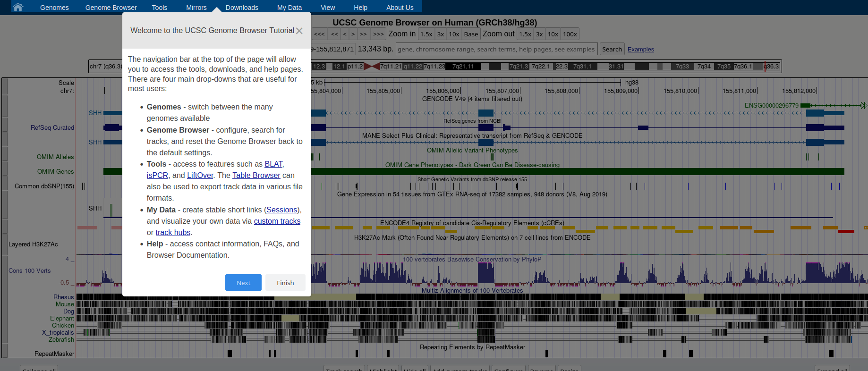Shift view right using the >>> button
The width and height of the screenshot is (868, 371).
coord(378,34)
